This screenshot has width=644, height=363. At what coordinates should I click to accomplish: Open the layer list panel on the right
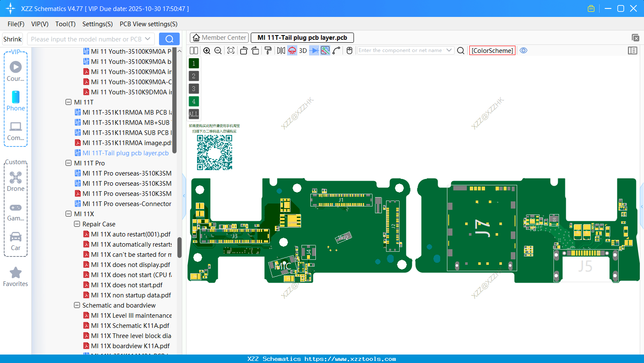633,50
